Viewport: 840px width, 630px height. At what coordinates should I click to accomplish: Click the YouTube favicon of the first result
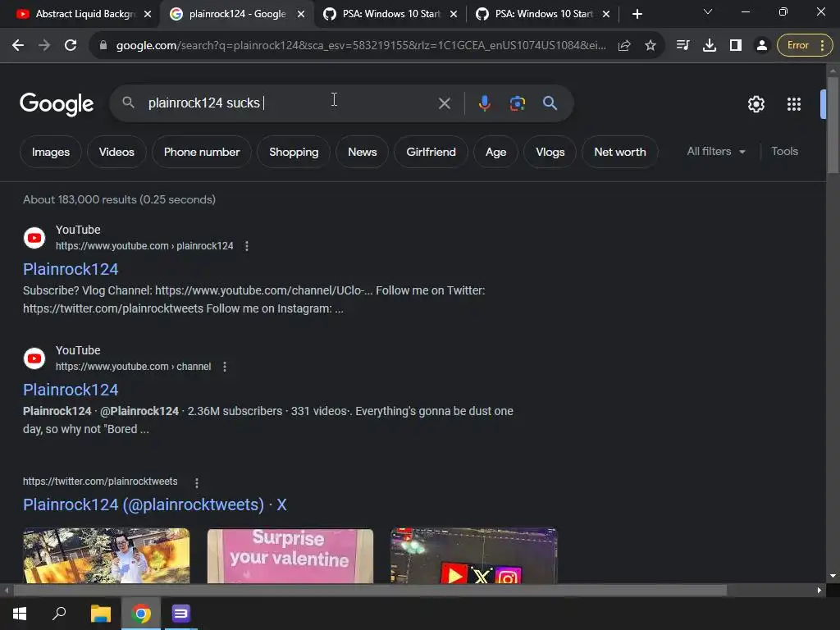coord(34,238)
